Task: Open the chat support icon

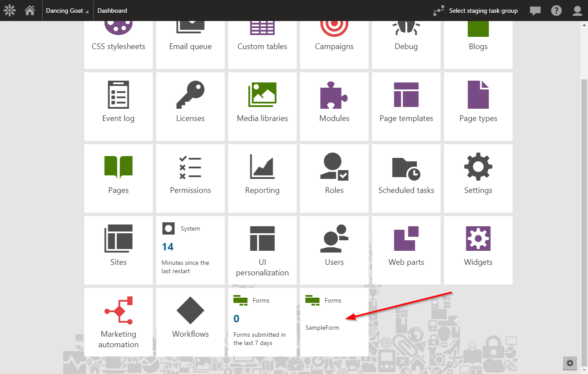Action: tap(535, 11)
